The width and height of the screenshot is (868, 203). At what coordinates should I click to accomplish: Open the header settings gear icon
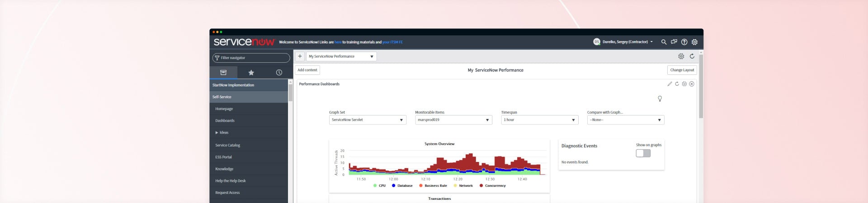tap(694, 42)
